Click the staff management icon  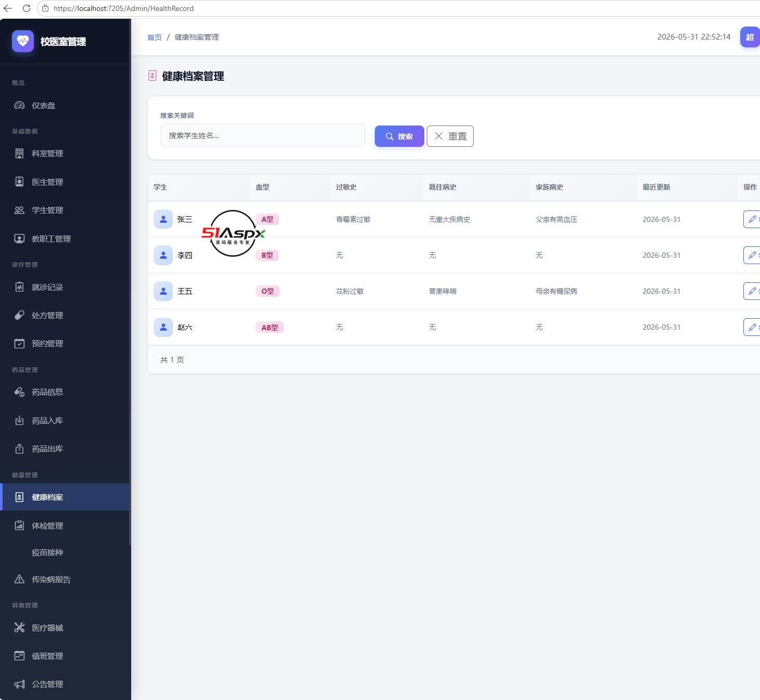pos(19,239)
